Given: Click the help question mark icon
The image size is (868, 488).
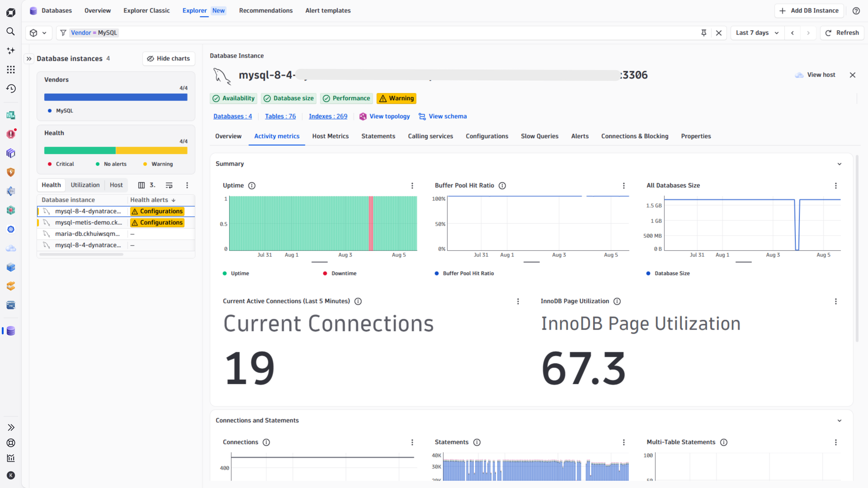Looking at the screenshot, I should click(x=856, y=11).
